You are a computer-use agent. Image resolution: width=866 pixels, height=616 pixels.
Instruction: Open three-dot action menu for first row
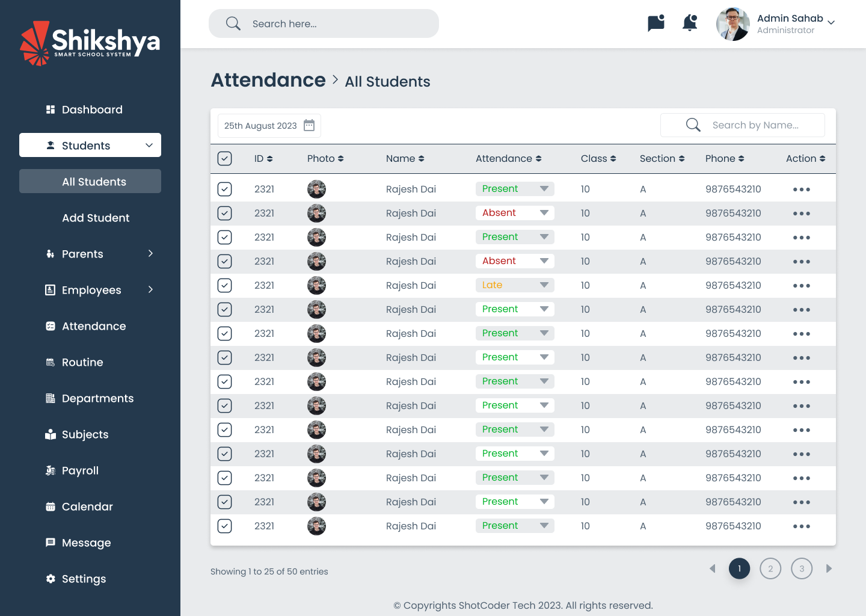click(x=801, y=189)
